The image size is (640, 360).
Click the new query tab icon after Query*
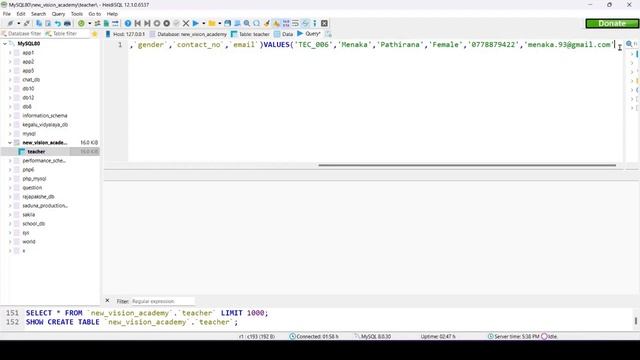329,34
